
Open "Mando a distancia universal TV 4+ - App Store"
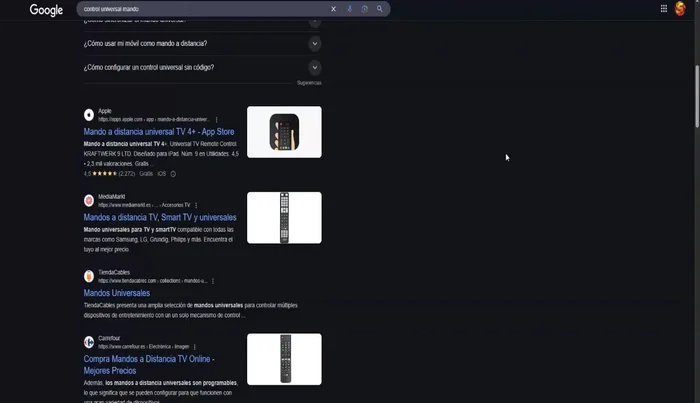(159, 131)
